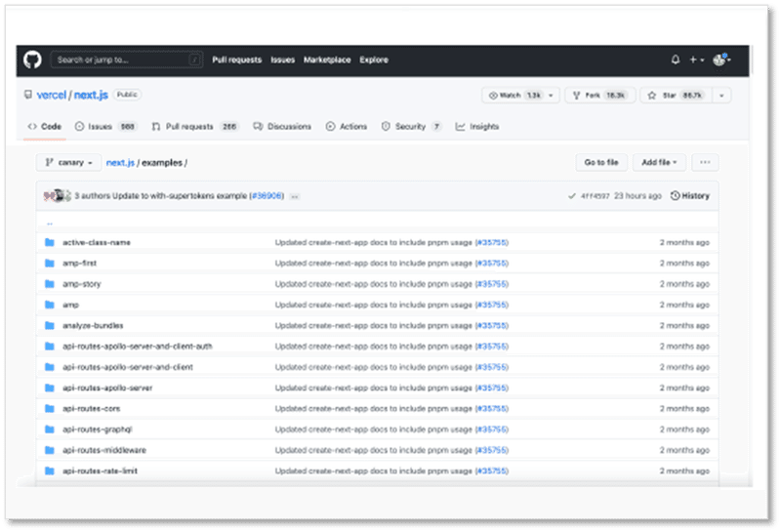781x532 pixels.
Task: Open the three-dot more options button
Action: coord(705,162)
